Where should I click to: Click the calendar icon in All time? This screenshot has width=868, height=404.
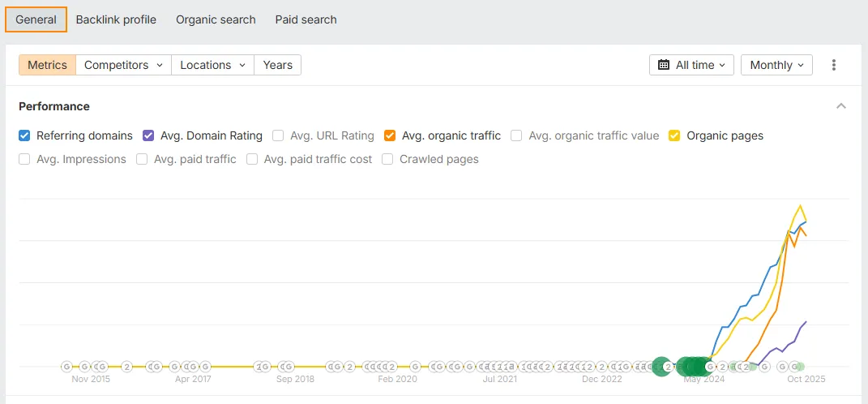(664, 65)
